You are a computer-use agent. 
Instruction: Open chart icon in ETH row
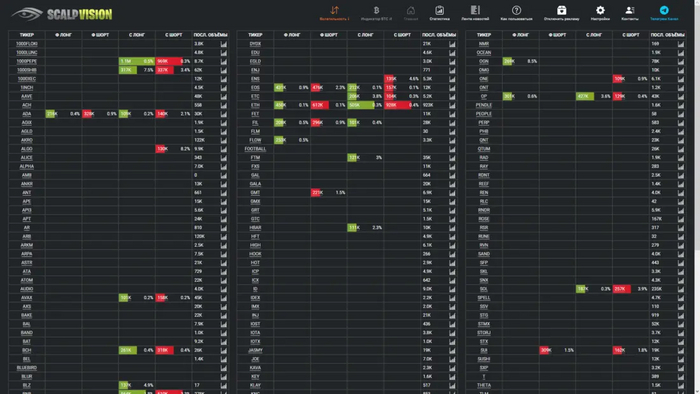click(452, 105)
